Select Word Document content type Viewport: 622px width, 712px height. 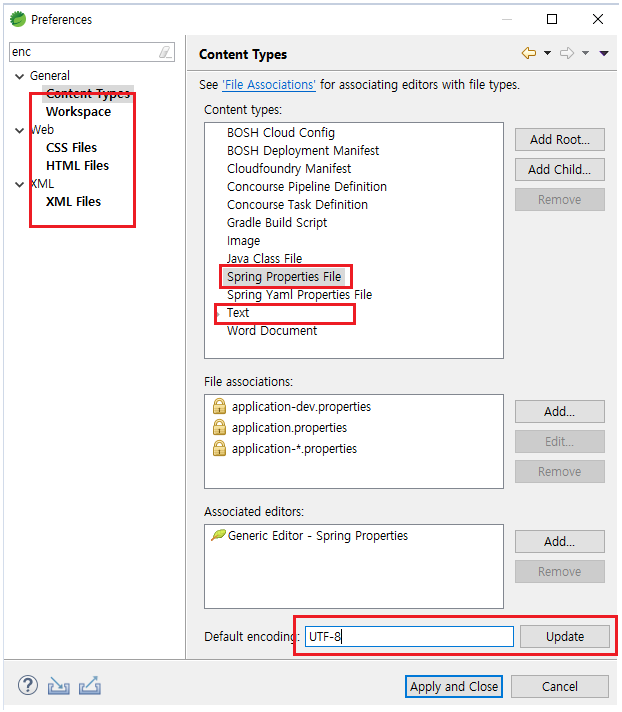pos(272,331)
